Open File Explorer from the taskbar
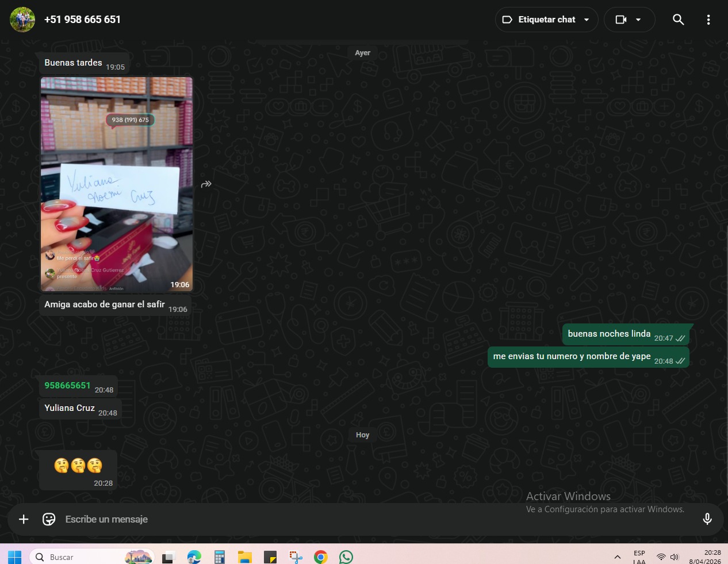Image resolution: width=728 pixels, height=564 pixels. click(x=245, y=557)
